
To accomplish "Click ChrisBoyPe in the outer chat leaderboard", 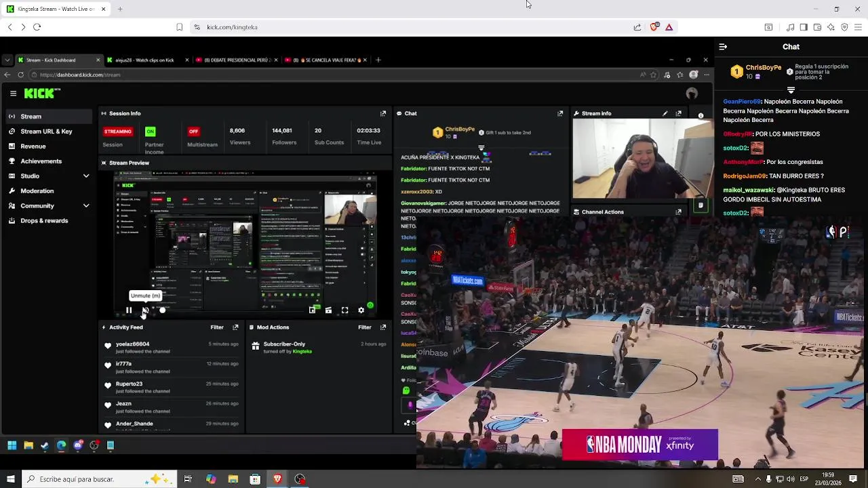I will pos(764,68).
